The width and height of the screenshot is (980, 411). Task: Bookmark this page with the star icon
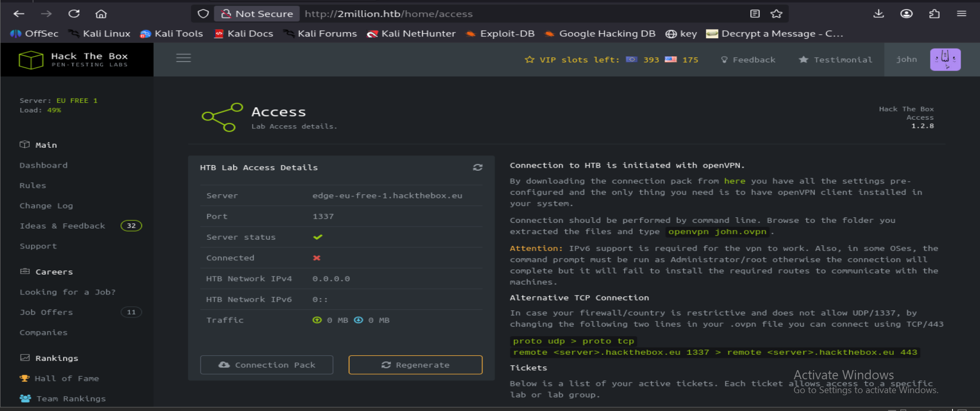tap(776, 14)
